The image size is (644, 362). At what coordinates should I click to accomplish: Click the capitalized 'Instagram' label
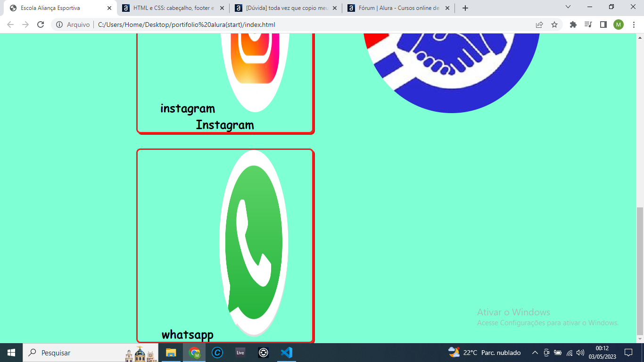click(x=225, y=125)
